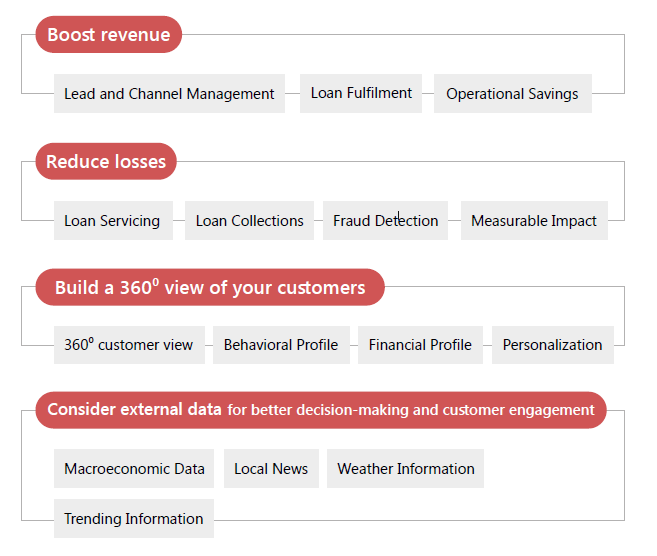657x556 pixels.
Task: Click the Boost revenue heading
Action: [109, 34]
